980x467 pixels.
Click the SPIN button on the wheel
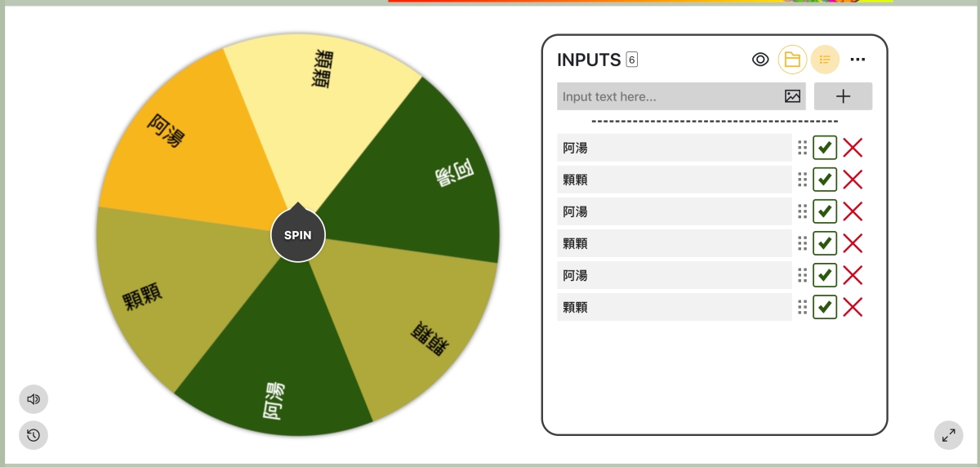(x=297, y=235)
